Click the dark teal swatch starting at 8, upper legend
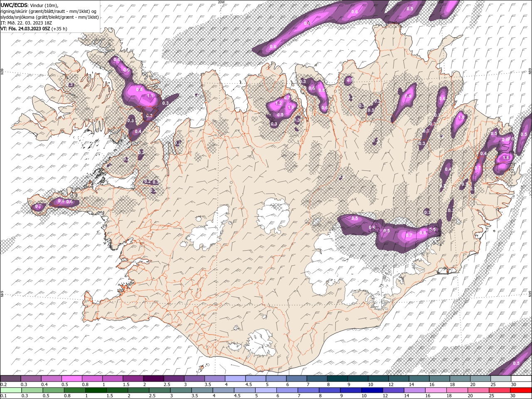 [337, 379]
